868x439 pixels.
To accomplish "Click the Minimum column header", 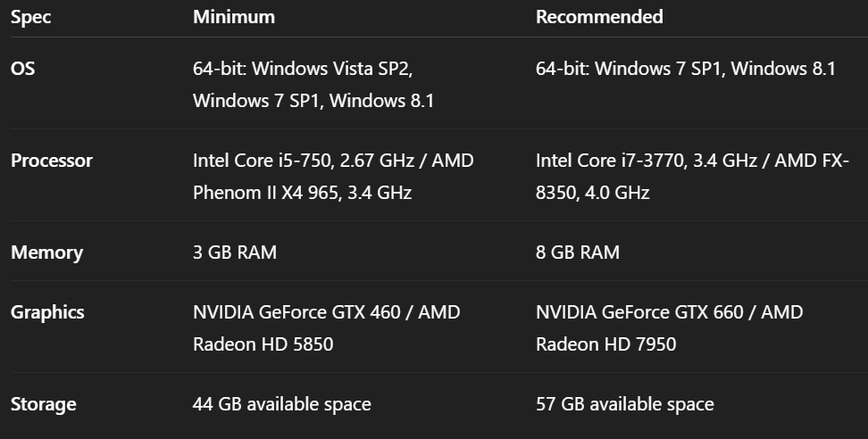I will click(234, 17).
